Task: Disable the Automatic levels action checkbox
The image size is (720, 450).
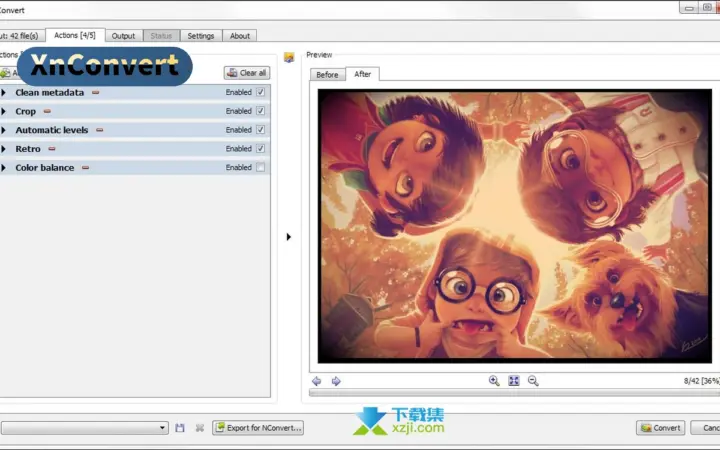Action: pos(260,130)
